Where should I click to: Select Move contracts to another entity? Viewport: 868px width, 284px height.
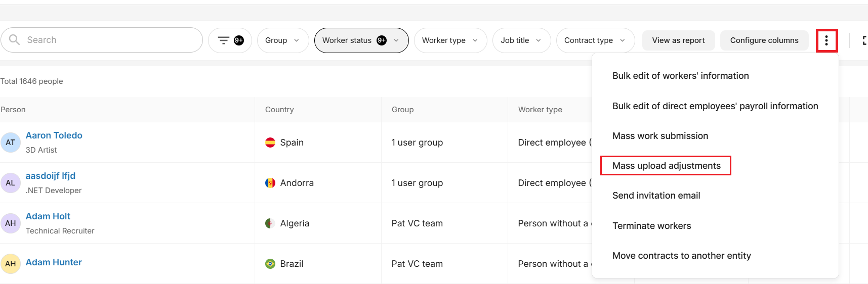(681, 256)
